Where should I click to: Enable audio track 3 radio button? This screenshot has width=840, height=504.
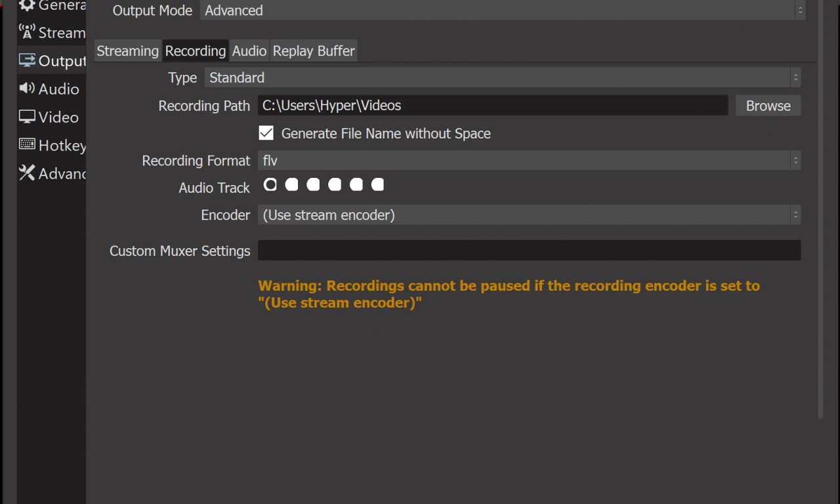click(313, 185)
